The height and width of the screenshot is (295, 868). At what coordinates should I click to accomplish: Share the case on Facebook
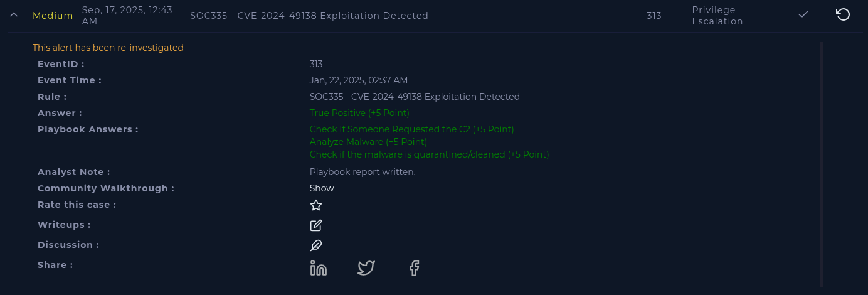pyautogui.click(x=414, y=268)
